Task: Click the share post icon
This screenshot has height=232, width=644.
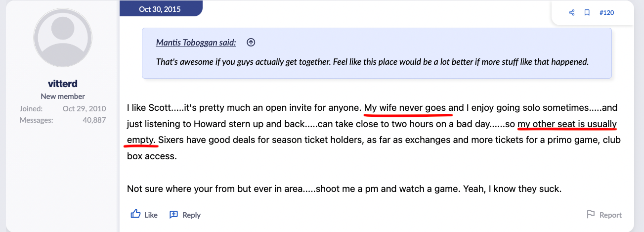Action: pyautogui.click(x=572, y=13)
